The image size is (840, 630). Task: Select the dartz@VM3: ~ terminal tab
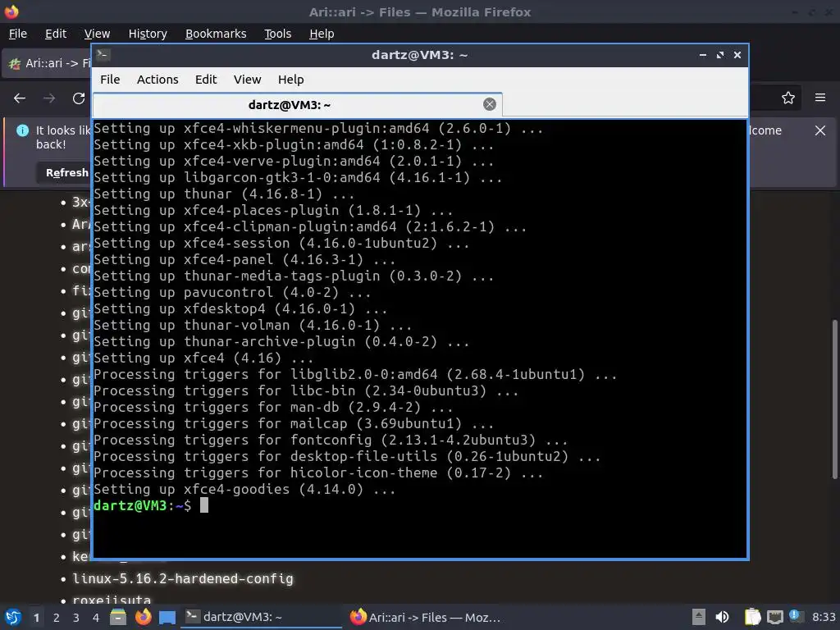click(297, 104)
